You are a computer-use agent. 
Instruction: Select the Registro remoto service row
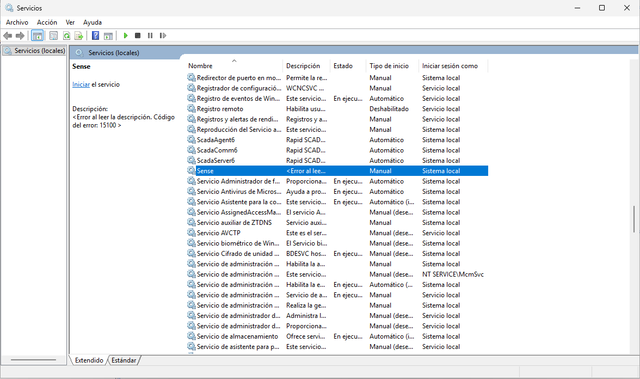338,109
